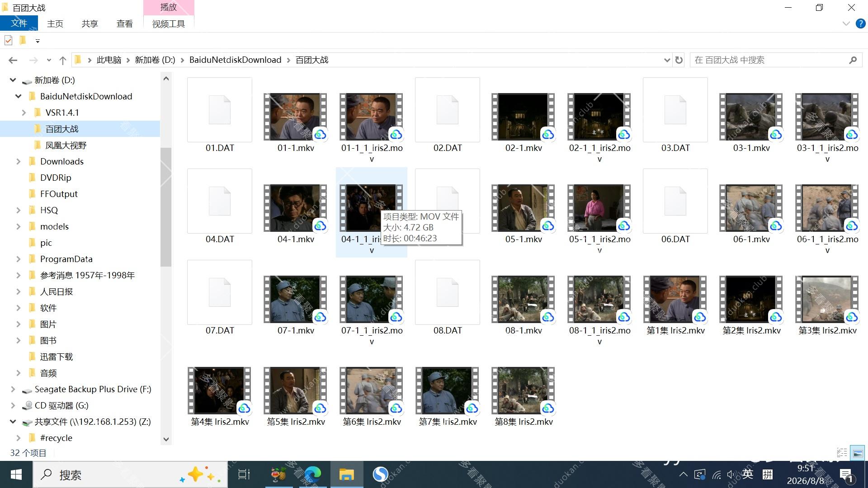Select the 播放 contextual tab header
Screen dimensions: 868x488
(x=169, y=7)
